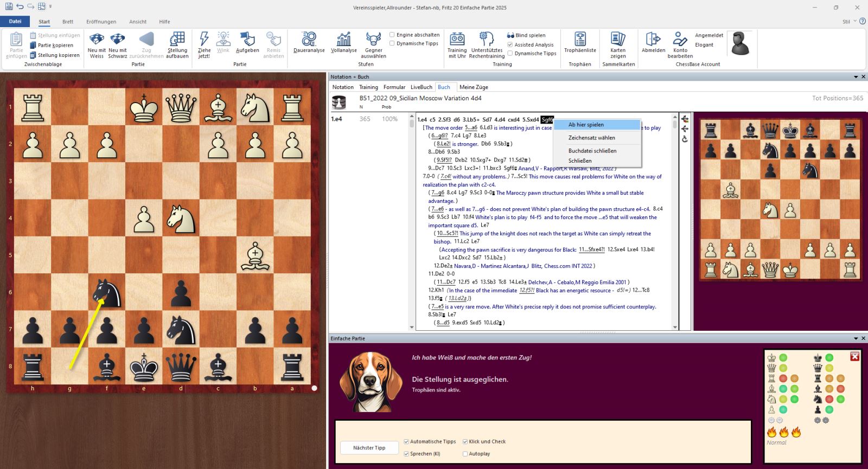Enable the Engine abschalten checkbox

[392, 35]
